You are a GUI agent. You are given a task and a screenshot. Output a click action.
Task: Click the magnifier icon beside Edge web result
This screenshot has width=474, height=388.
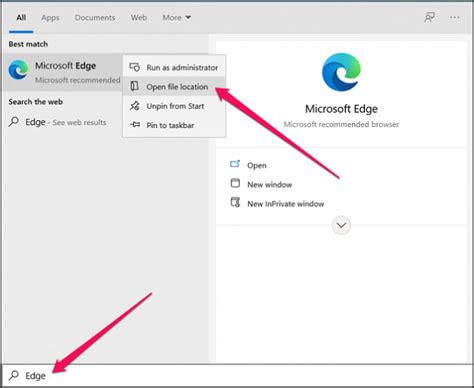click(14, 122)
